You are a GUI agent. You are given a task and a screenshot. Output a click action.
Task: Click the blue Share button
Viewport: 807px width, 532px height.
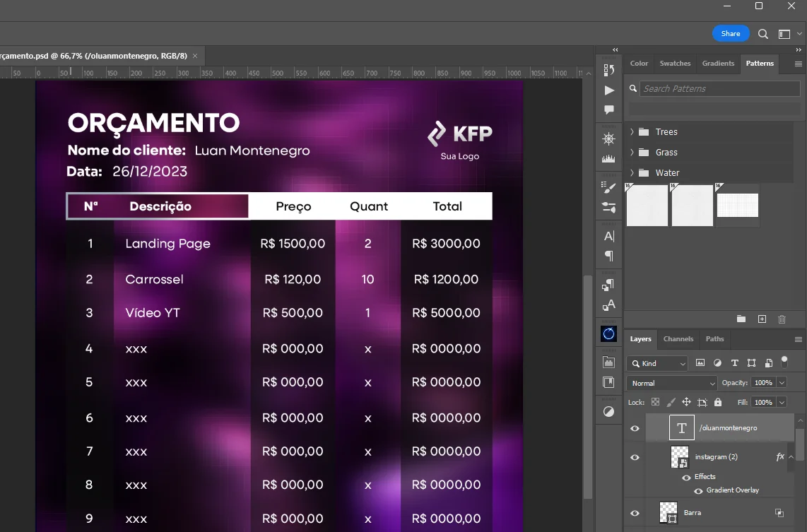point(730,33)
